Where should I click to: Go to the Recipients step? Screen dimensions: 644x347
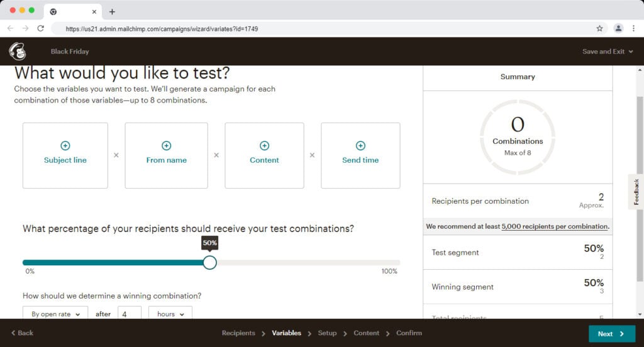[238, 333]
